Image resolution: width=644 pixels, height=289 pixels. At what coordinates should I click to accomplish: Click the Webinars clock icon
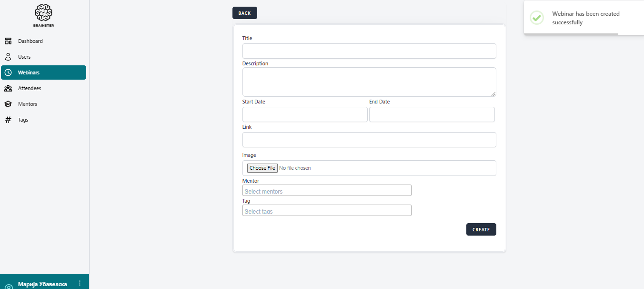tap(8, 72)
